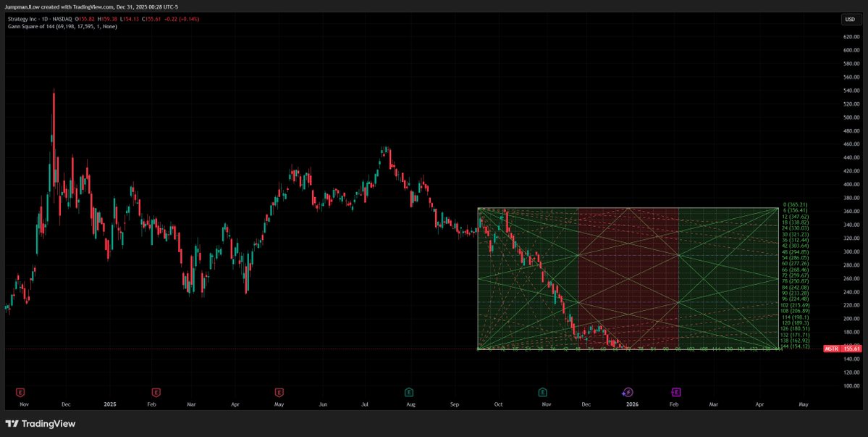
Task: Click the Gann level 126 (180.51)
Action: pyautogui.click(x=795, y=329)
